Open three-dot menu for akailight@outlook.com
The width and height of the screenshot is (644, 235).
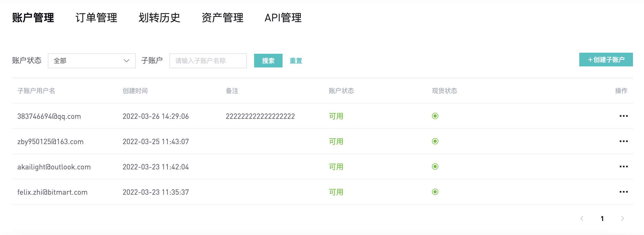point(623,167)
